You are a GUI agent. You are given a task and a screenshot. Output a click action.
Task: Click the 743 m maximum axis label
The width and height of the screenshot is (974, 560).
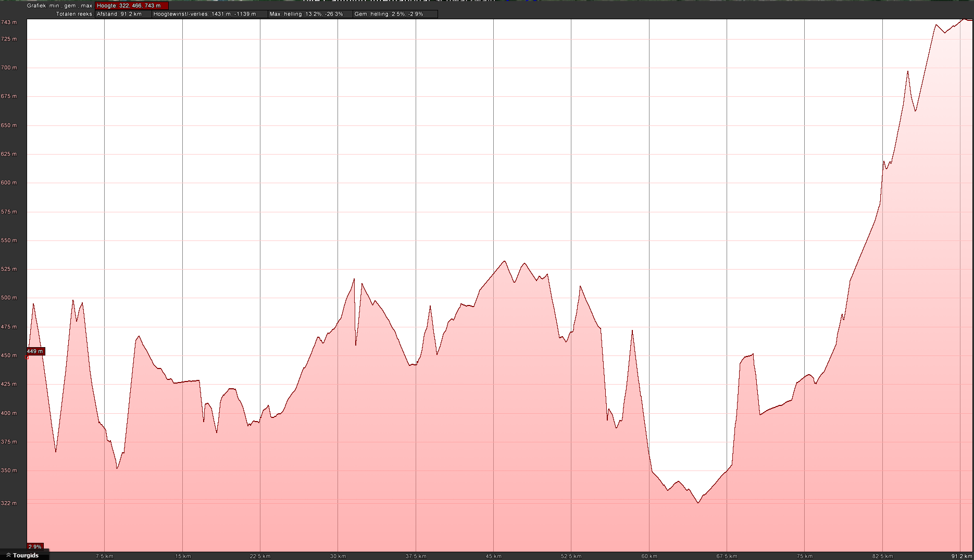(x=9, y=22)
